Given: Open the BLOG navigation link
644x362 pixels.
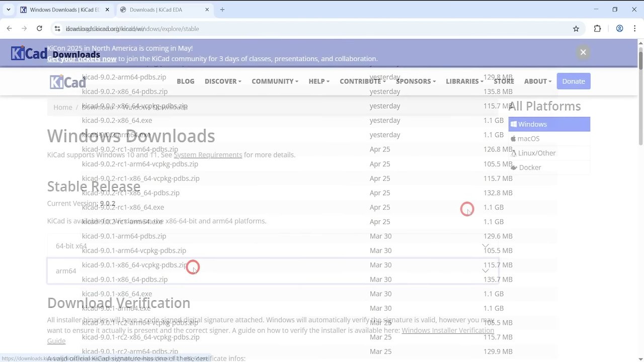Looking at the screenshot, I should (185, 81).
